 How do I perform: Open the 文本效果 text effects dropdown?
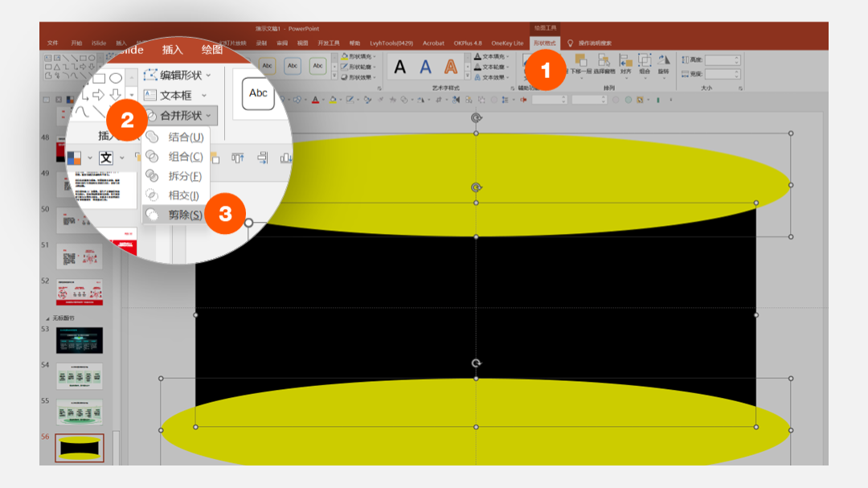[492, 77]
